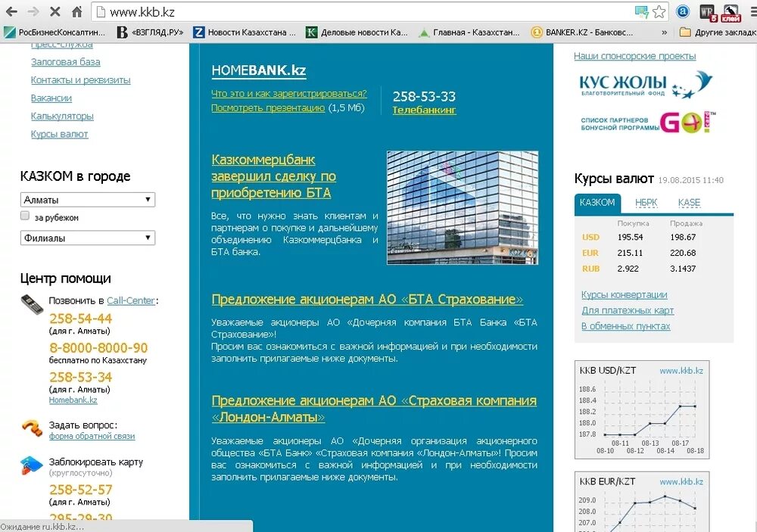Click the orange question mark icon
The image size is (757, 532).
(32, 428)
